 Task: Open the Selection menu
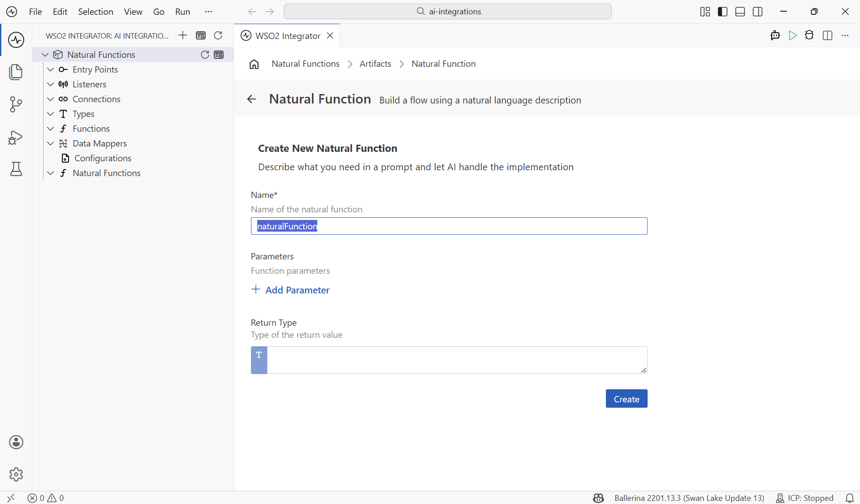(95, 12)
